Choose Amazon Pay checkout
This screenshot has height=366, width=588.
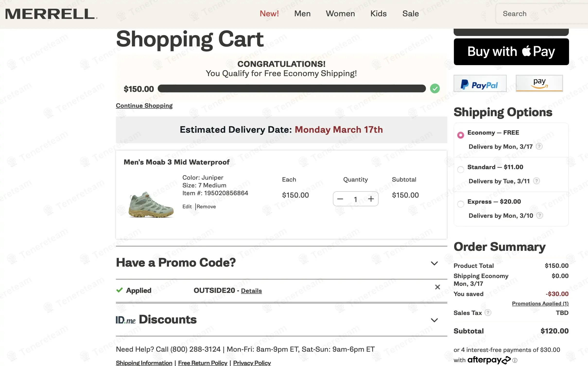click(x=539, y=83)
